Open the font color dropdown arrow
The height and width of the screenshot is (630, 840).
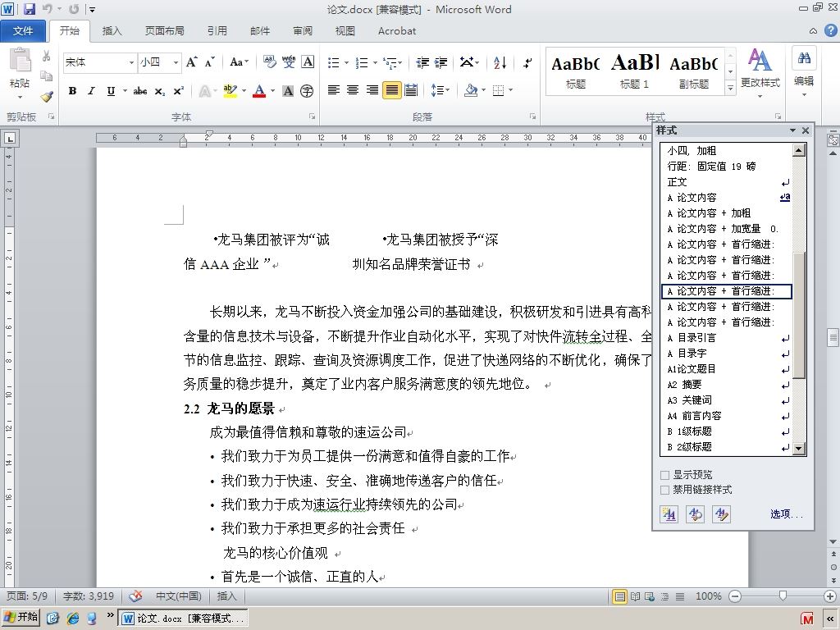(x=272, y=91)
